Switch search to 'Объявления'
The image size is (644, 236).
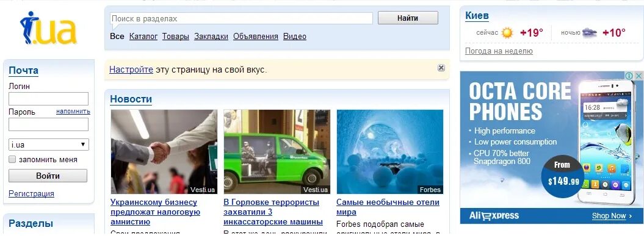click(x=256, y=36)
